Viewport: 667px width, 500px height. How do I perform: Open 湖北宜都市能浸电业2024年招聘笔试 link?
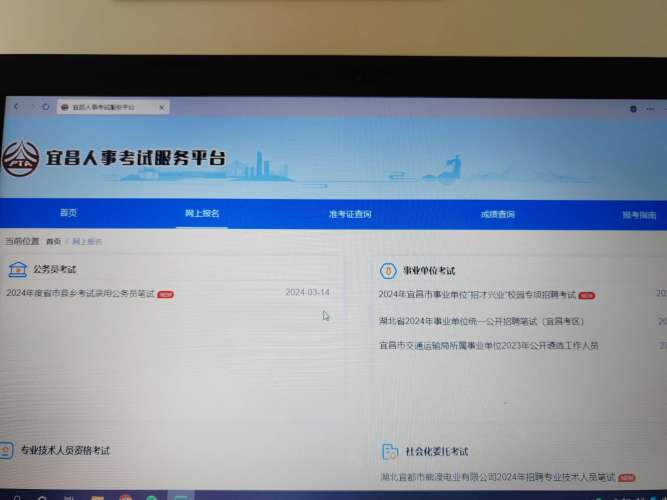[497, 478]
